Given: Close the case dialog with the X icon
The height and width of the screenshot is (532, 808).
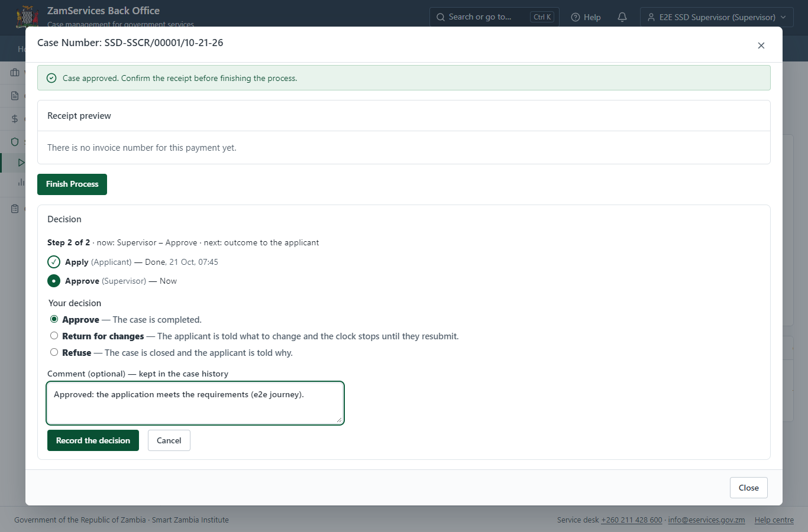Looking at the screenshot, I should 761,46.
